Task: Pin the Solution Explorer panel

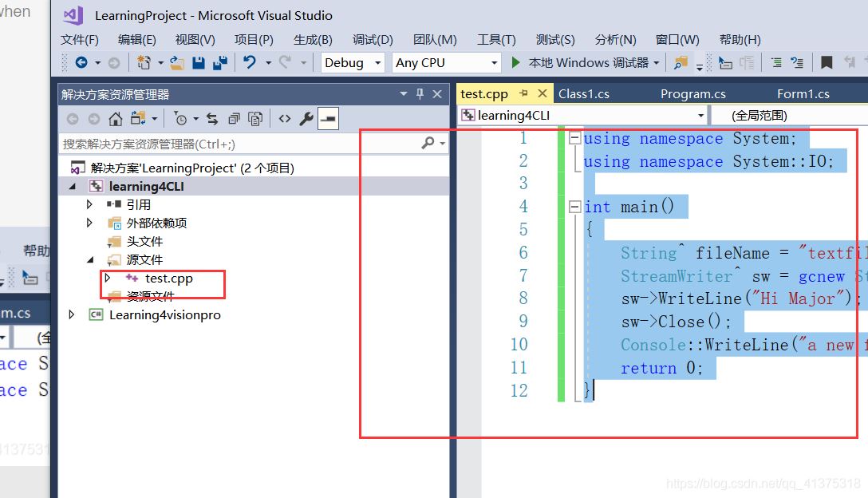Action: 420,94
